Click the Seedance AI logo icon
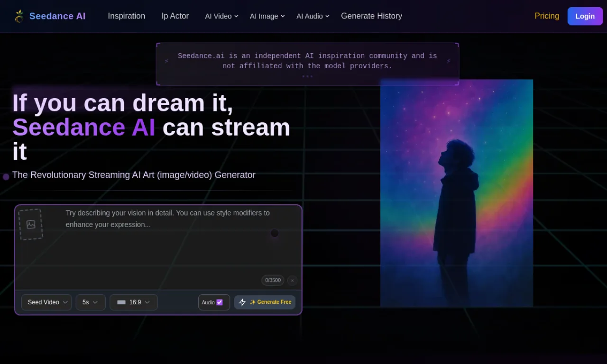The height and width of the screenshot is (364, 607). 19,16
